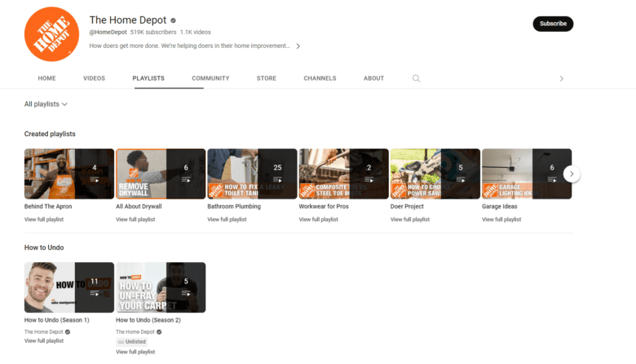Click The Home Depot channel name under Season 2
Image resolution: width=636 pixels, height=364 pixels.
coord(135,332)
